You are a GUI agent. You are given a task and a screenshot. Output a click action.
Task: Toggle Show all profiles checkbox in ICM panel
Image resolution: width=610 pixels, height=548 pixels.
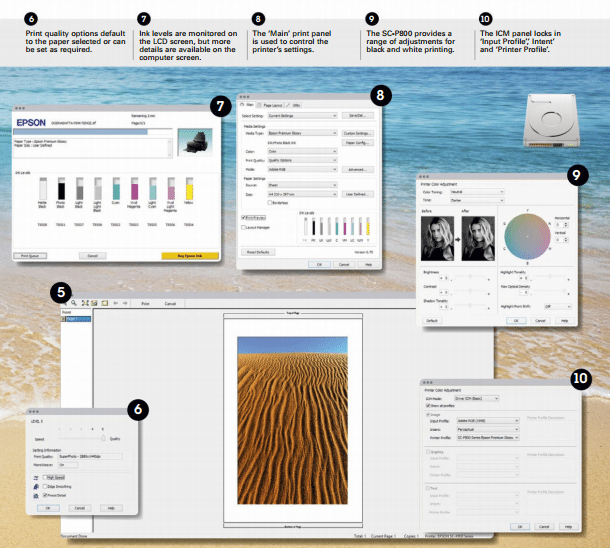[428, 406]
